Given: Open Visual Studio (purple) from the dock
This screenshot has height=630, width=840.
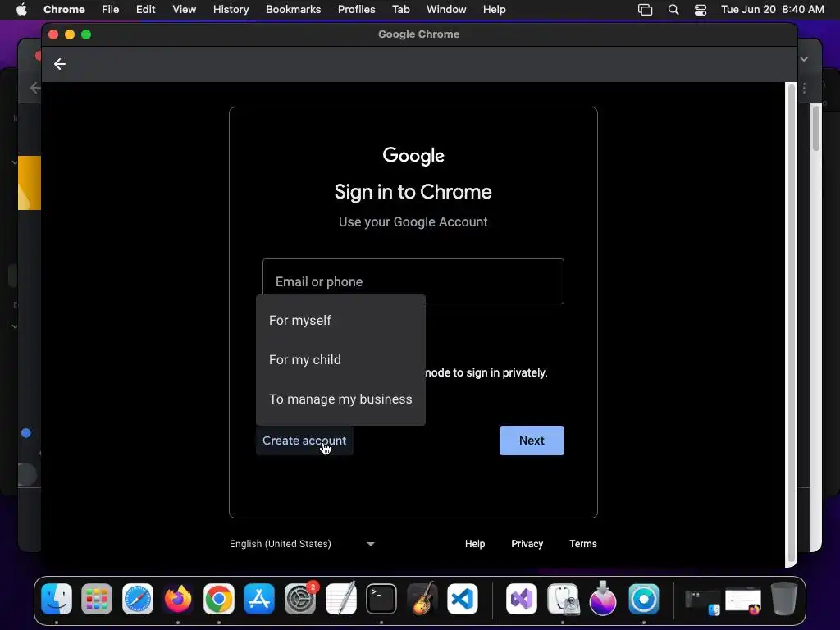Looking at the screenshot, I should pos(521,598).
